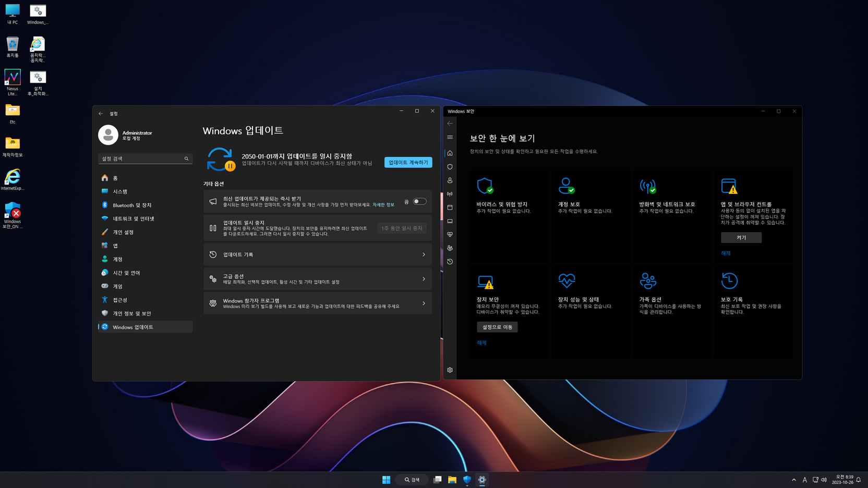Select InternetExplorer desktop shortcut
The width and height of the screenshot is (868, 488).
pyautogui.click(x=13, y=179)
